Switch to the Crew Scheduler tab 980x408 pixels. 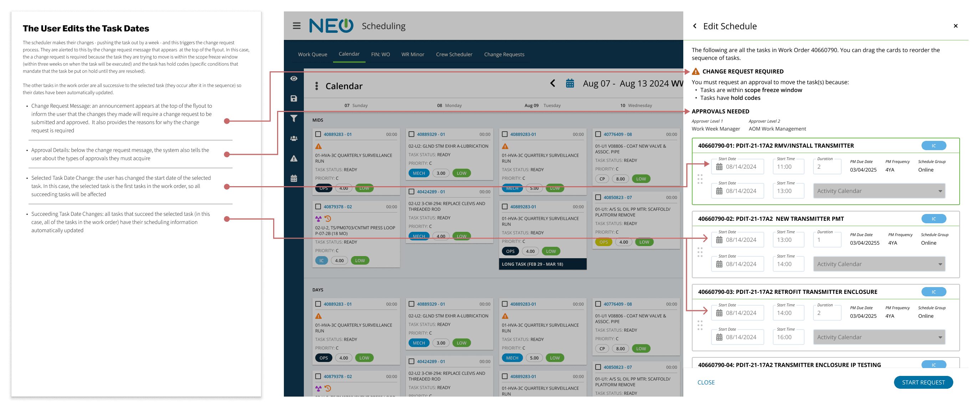point(454,55)
